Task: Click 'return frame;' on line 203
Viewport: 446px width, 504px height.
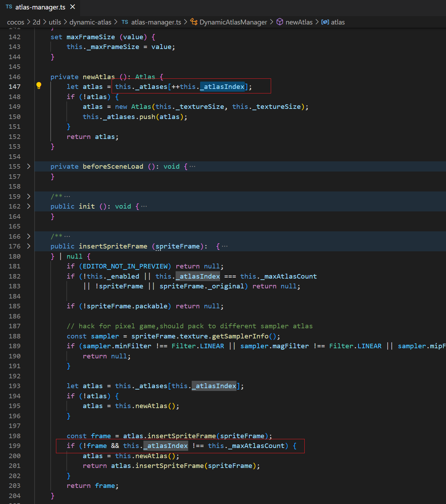Action: pos(93,485)
